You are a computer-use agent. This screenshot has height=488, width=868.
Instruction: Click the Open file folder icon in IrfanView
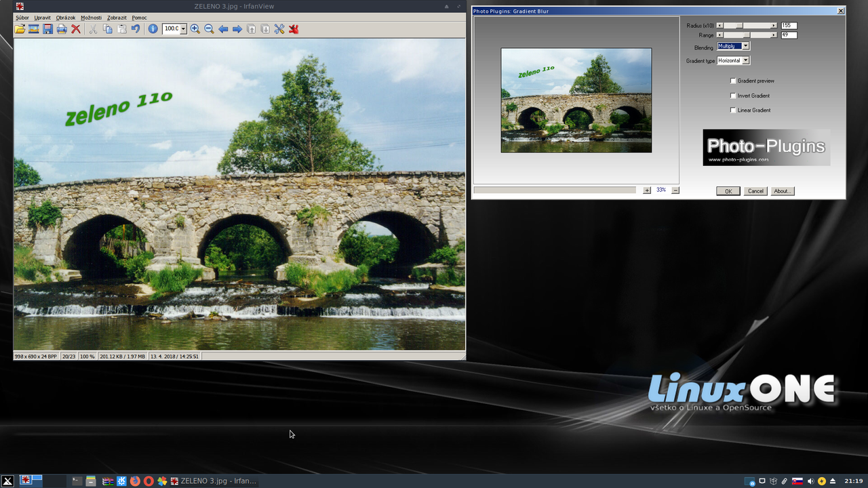pos(20,29)
